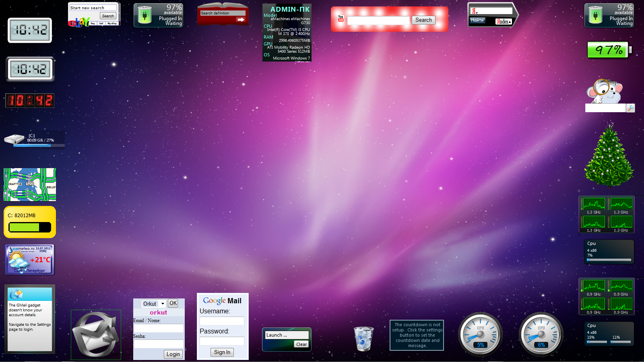Open the Buy tab in eBay gadget
Viewport: 644px width, 362px height.
[93, 23]
